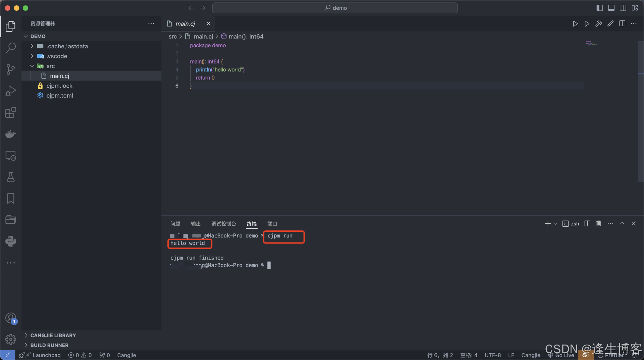Switch to the 端口 ports tab

[x=272, y=224]
